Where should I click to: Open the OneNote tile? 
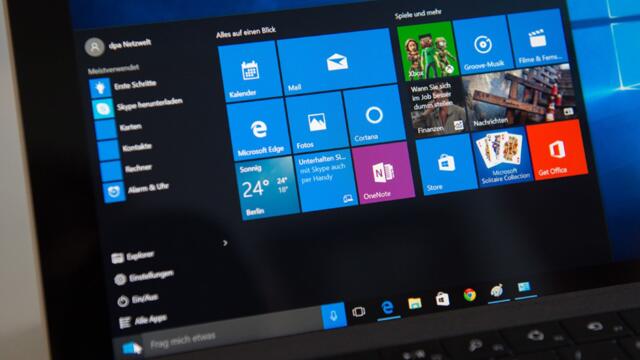pyautogui.click(x=383, y=173)
